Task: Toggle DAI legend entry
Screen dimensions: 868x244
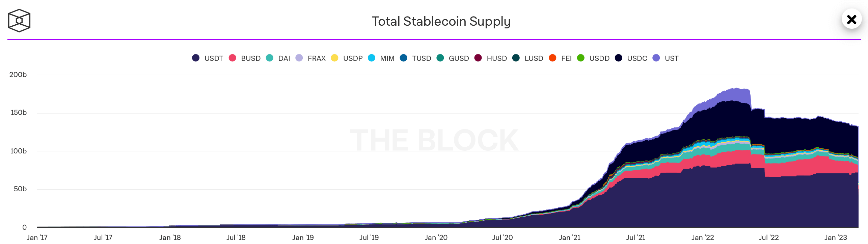Action: coord(278,58)
